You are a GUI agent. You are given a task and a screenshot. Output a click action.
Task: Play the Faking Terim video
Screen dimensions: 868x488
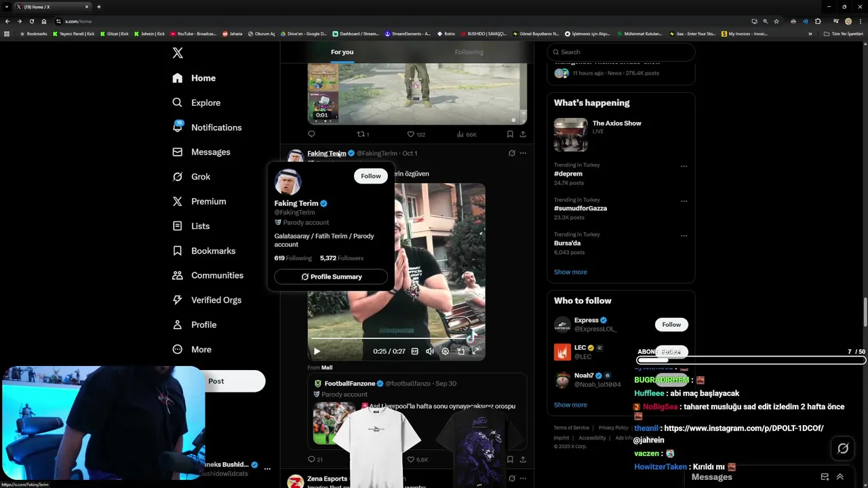pyautogui.click(x=317, y=351)
